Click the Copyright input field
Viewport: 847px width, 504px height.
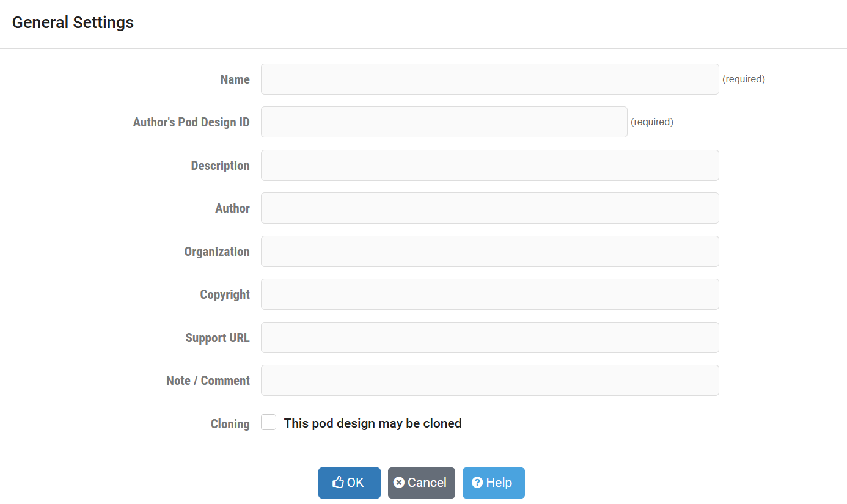tap(489, 294)
